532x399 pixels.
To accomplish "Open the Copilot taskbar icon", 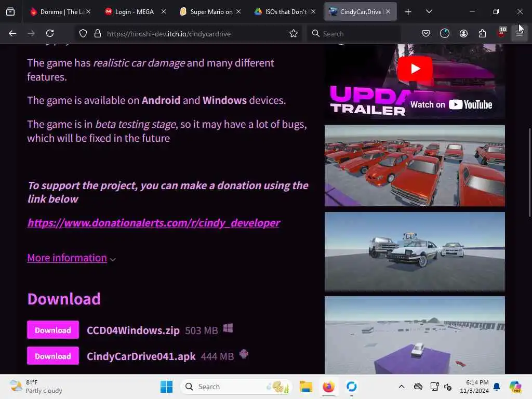I will pyautogui.click(x=515, y=387).
